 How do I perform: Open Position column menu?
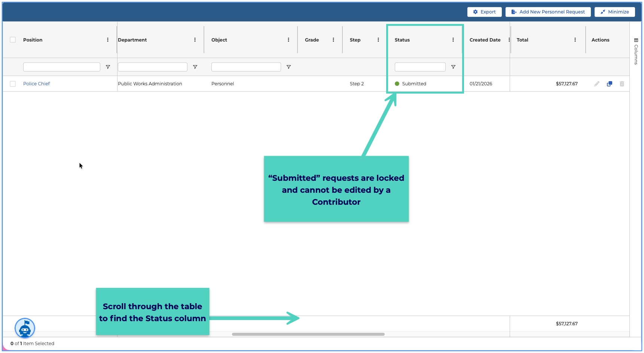[108, 40]
